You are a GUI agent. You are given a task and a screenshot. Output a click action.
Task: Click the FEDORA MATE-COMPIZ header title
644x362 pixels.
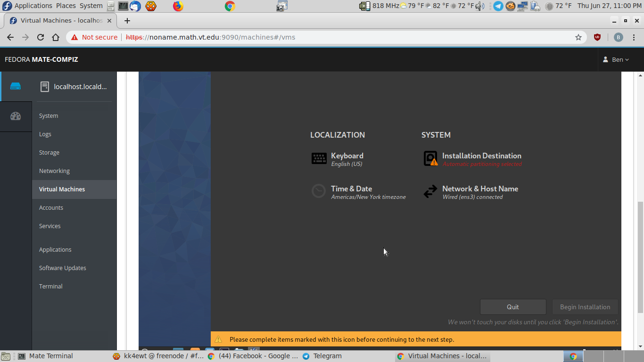pyautogui.click(x=41, y=59)
